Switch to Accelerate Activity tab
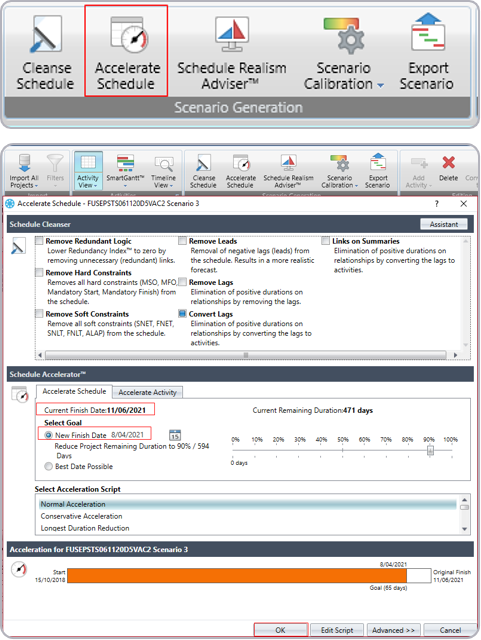Screen dimensions: 481x640 (147, 392)
